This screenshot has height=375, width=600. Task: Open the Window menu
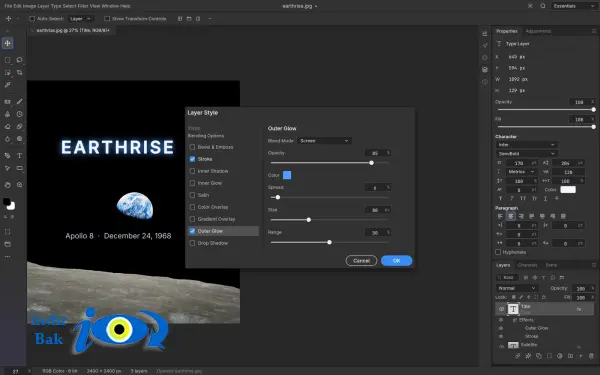click(110, 6)
